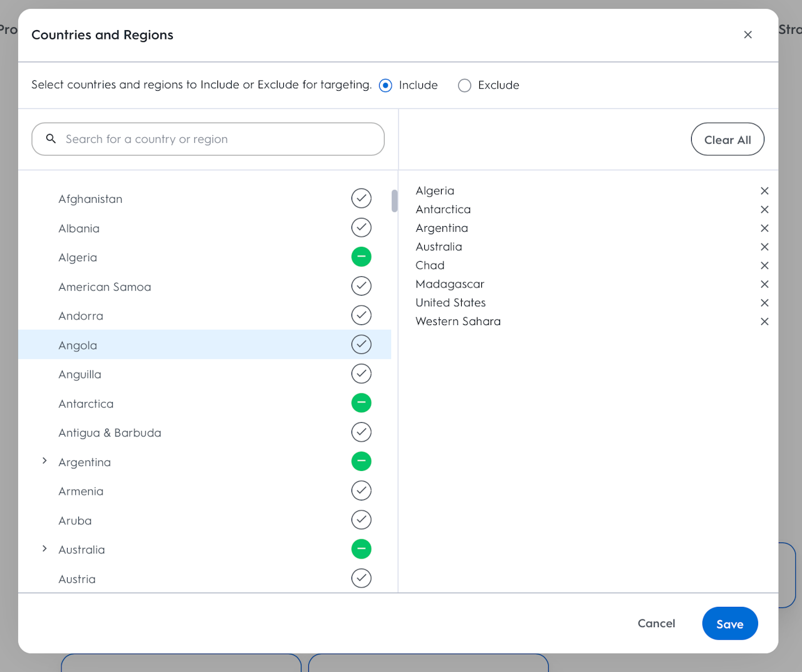This screenshot has height=672, width=802.
Task: Remove Algeria from the selected list
Action: pos(764,191)
